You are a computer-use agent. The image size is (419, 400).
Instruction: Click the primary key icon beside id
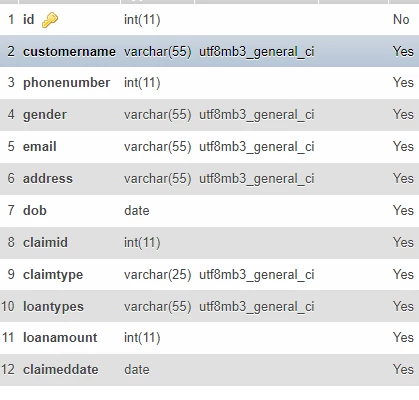[x=50, y=20]
